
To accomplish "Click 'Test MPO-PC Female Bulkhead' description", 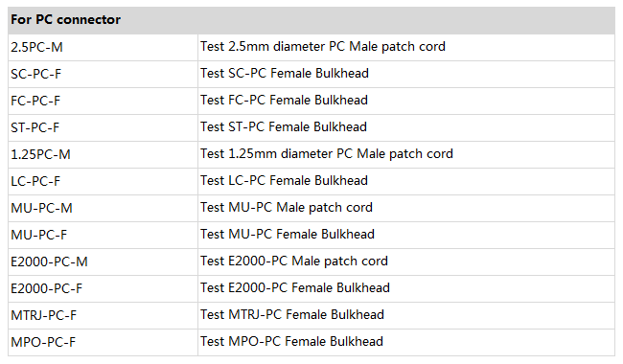I will pos(291,341).
